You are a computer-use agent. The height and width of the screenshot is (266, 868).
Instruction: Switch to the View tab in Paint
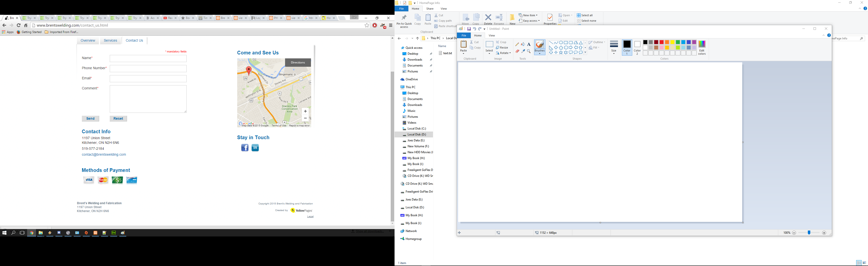click(x=492, y=35)
